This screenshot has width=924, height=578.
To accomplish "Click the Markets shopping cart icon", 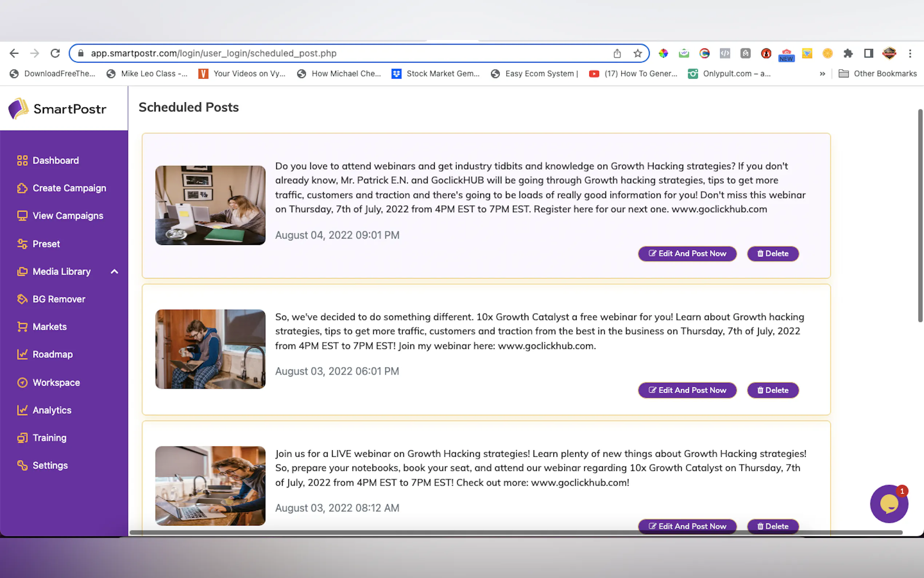I will coord(22,327).
